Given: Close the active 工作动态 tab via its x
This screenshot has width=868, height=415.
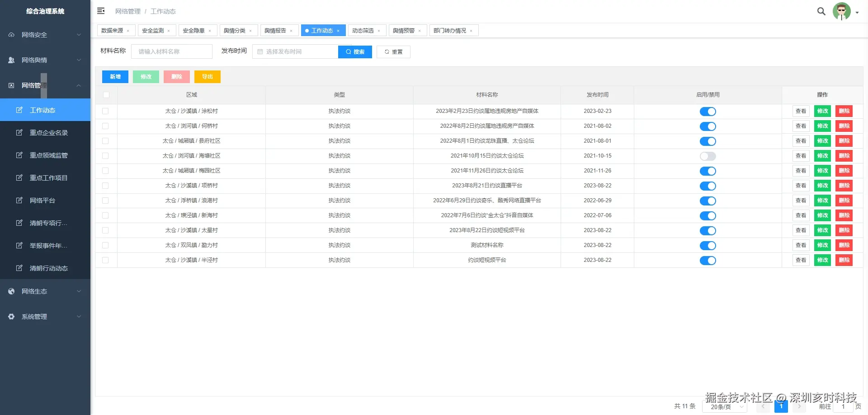Looking at the screenshot, I should (x=338, y=31).
